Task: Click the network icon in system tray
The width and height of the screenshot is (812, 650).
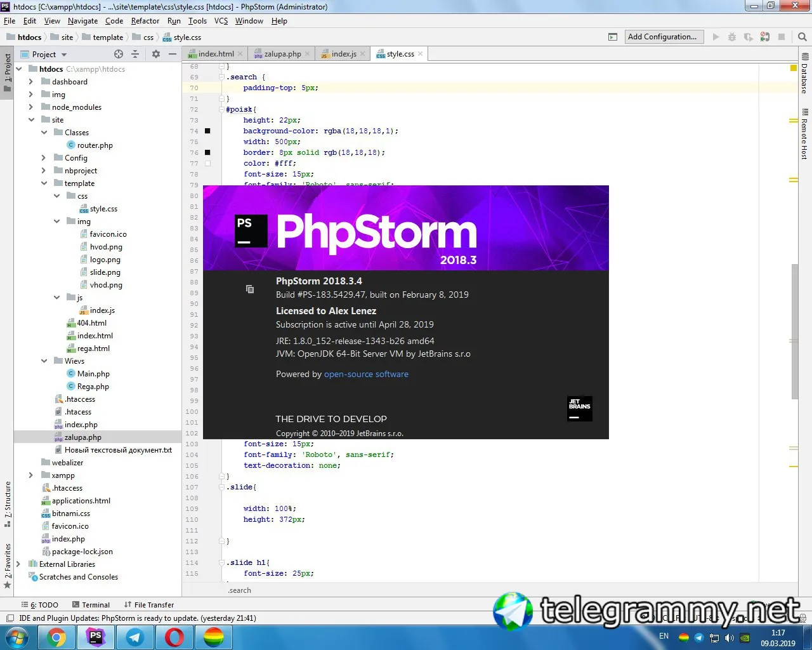Action: [x=714, y=637]
